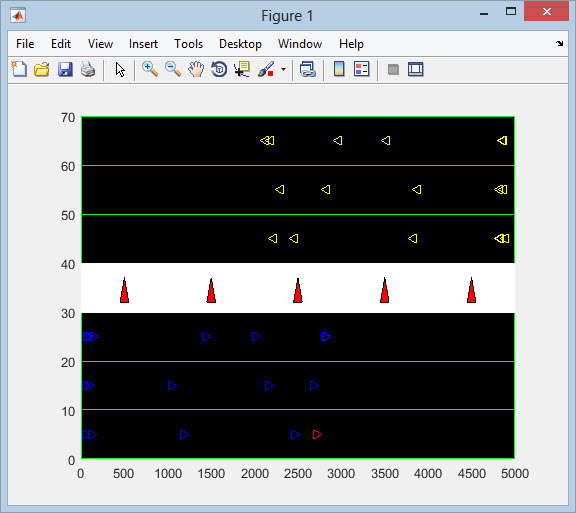Click the red triangle marker in bottom lane
The image size is (576, 513).
[x=317, y=435]
